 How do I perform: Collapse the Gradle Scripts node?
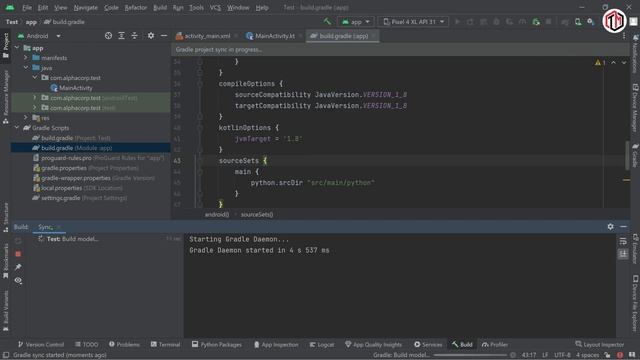17,128
